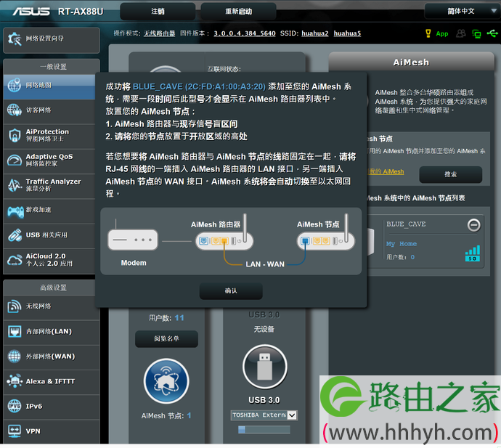This screenshot has width=501, height=448.
Task: Click the USB 3.0 drive circular icon
Action: (264, 367)
